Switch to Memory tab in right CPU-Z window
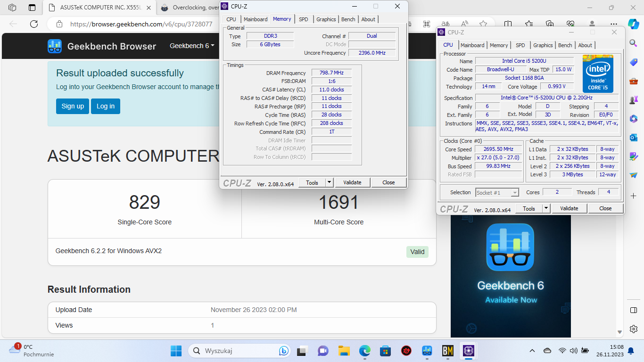 499,45
